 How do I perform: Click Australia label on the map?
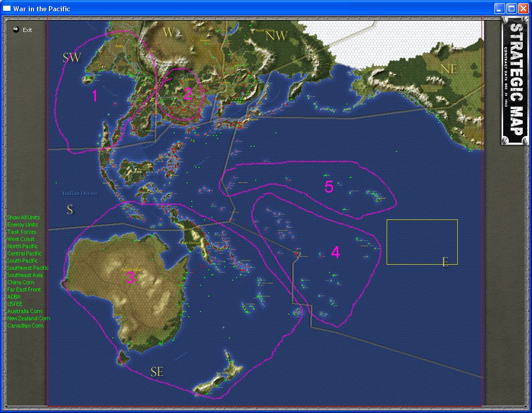(131, 270)
